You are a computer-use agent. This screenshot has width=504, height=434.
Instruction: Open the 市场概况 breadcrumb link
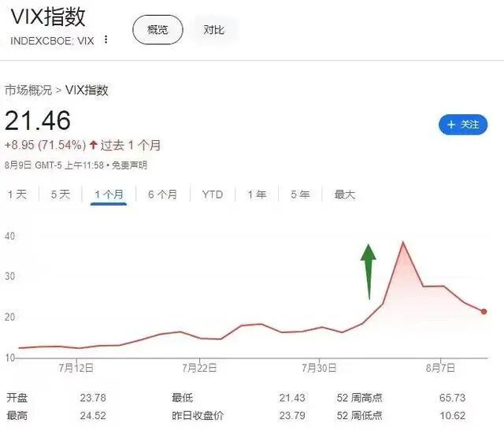[x=28, y=90]
